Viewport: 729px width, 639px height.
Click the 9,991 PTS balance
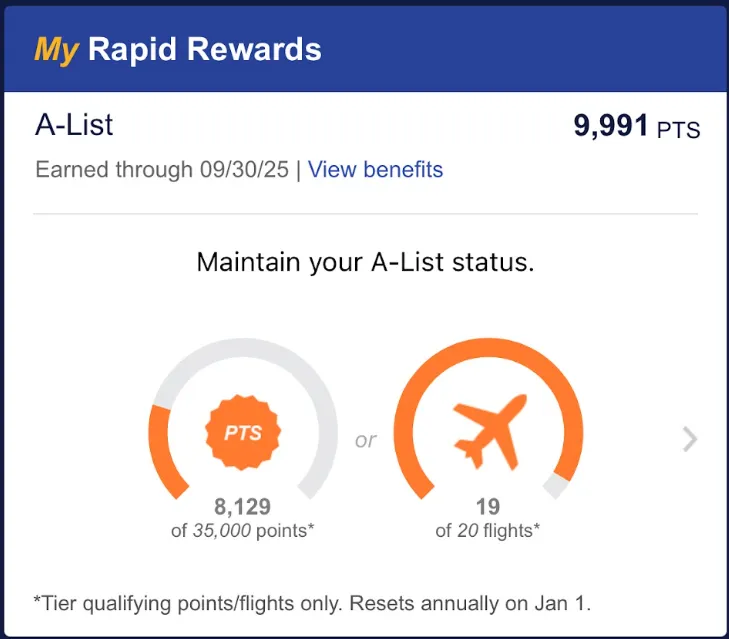click(636, 127)
